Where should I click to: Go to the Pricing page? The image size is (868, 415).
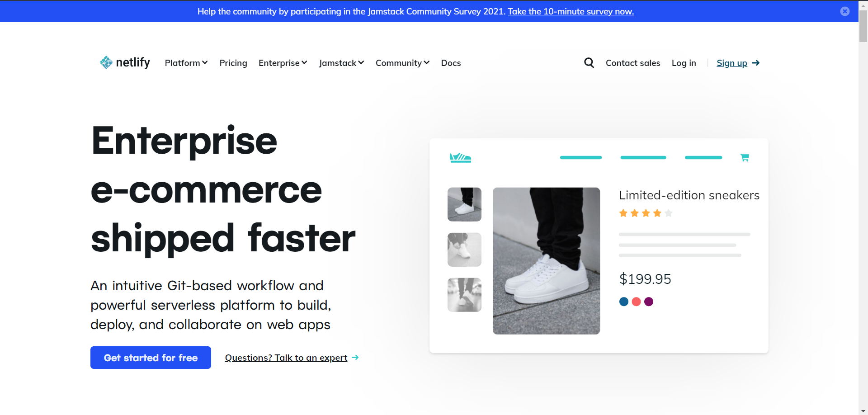point(233,63)
